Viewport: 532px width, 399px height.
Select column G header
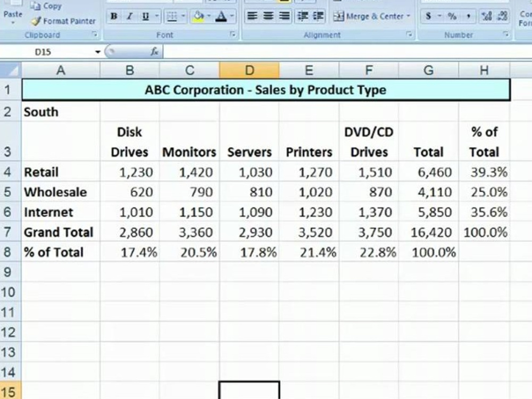point(428,70)
